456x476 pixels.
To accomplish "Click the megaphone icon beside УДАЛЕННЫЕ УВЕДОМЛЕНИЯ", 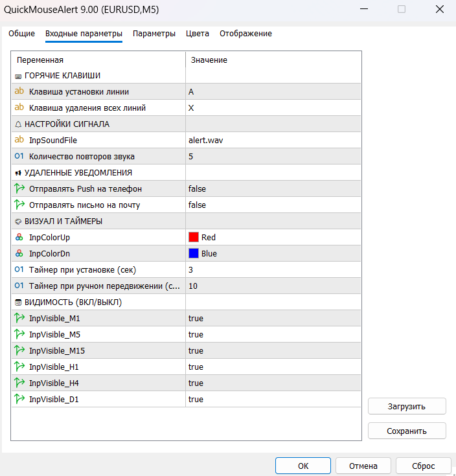I will click(18, 173).
